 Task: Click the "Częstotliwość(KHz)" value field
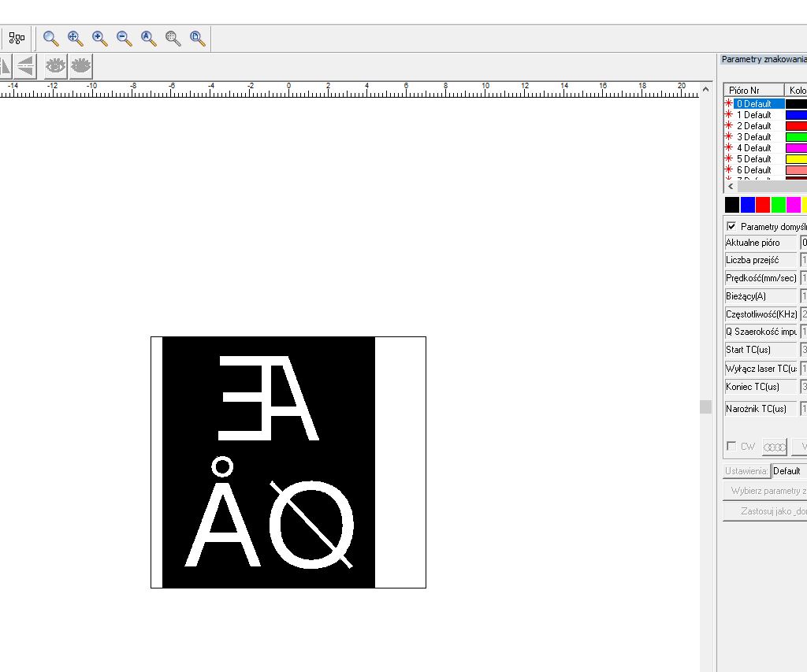(803, 314)
